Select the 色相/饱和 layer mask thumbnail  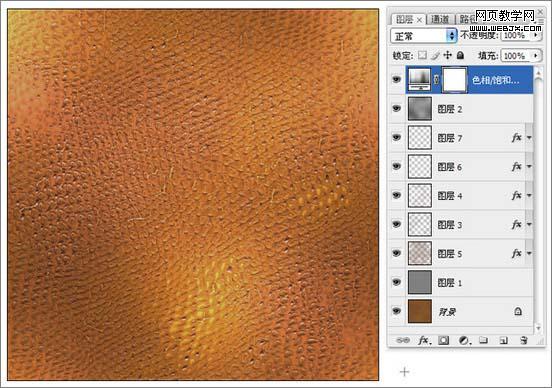click(x=454, y=80)
